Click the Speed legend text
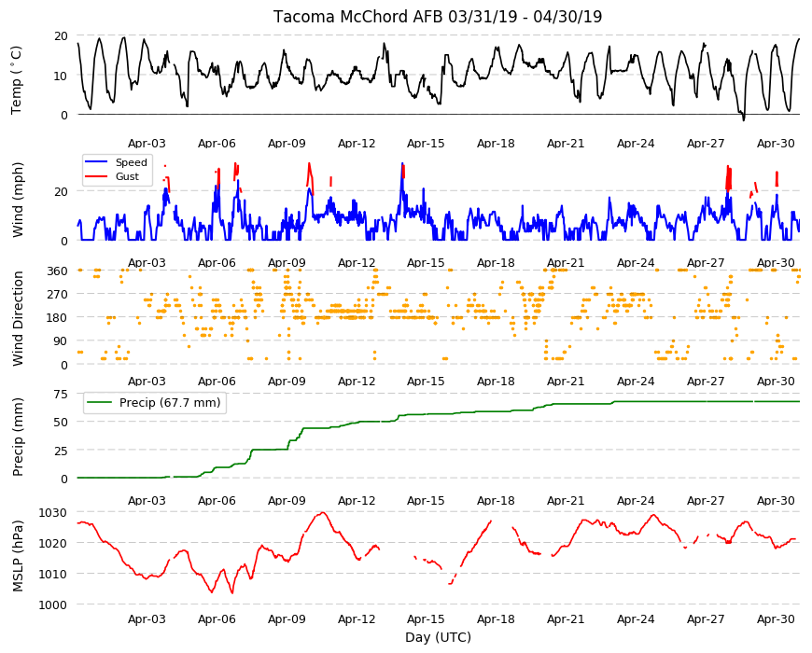 (131, 162)
